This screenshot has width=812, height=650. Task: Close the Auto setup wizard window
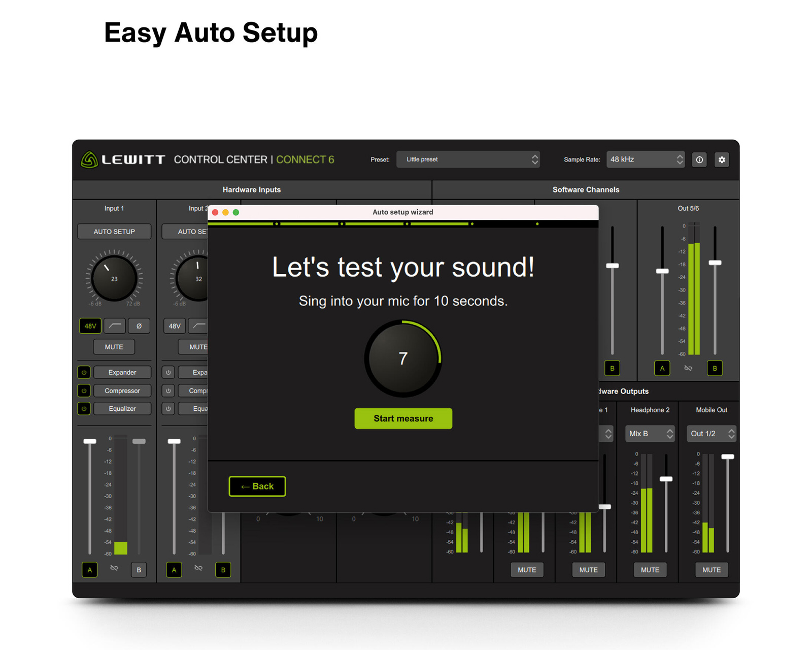tap(215, 212)
